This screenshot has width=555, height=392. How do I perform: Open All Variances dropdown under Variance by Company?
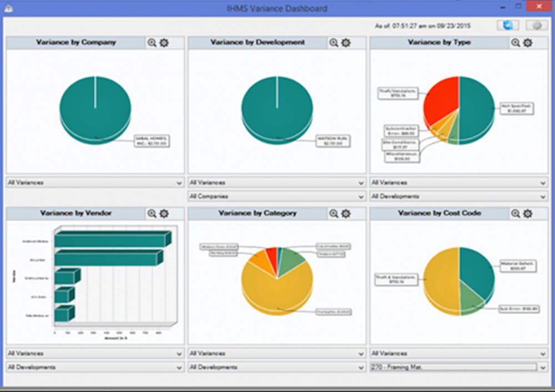(95, 183)
